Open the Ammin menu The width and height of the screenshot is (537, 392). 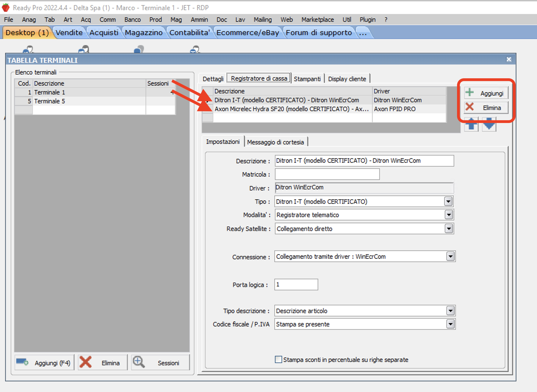click(x=199, y=19)
